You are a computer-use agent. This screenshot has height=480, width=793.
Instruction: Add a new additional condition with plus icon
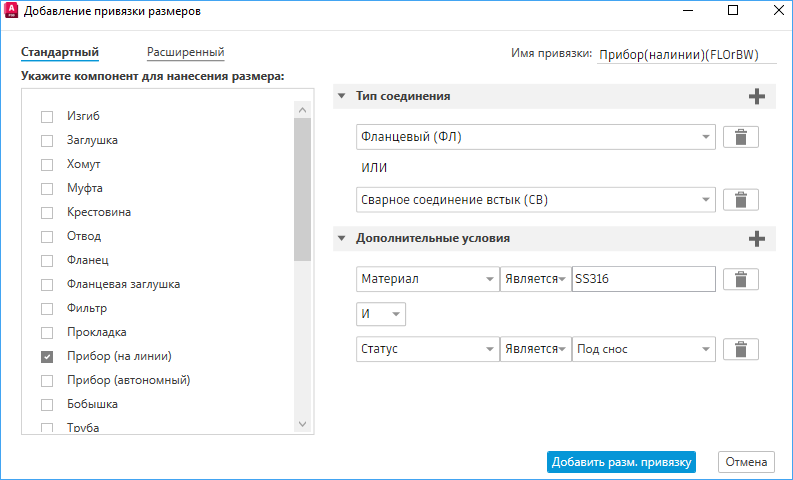coord(756,239)
